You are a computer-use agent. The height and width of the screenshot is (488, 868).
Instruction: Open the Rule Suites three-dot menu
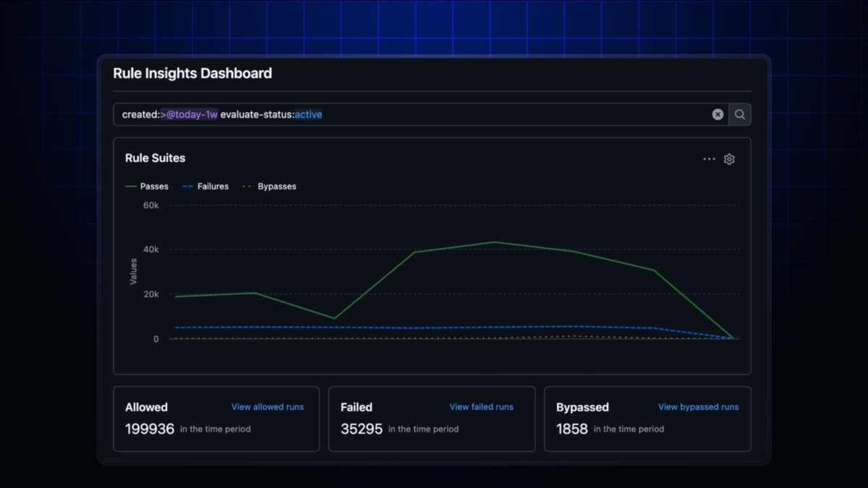(x=709, y=159)
